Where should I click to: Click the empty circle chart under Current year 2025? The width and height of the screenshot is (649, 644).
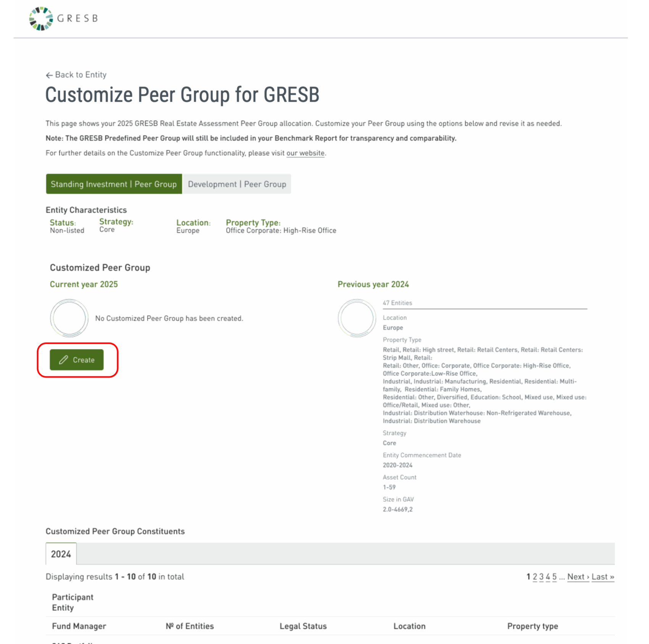point(69,318)
